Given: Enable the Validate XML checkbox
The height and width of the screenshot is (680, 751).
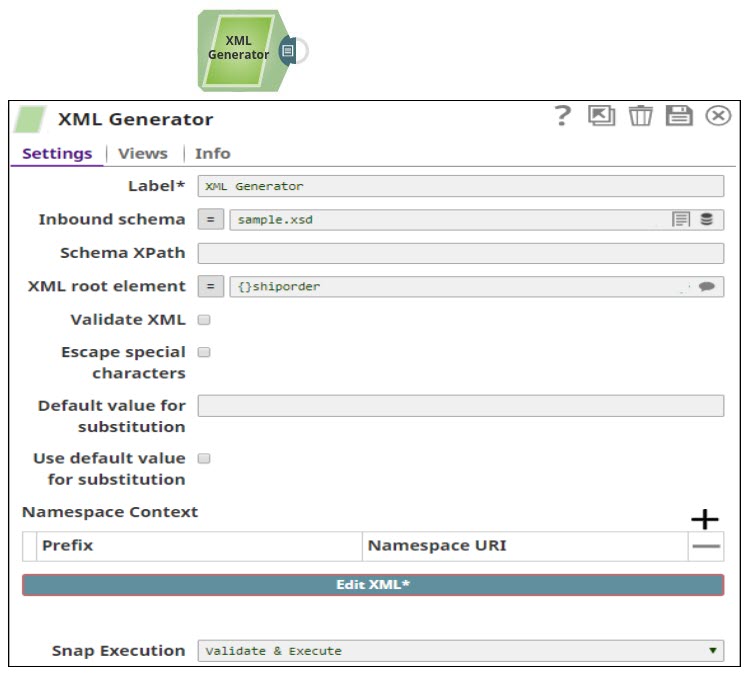Looking at the screenshot, I should (204, 321).
